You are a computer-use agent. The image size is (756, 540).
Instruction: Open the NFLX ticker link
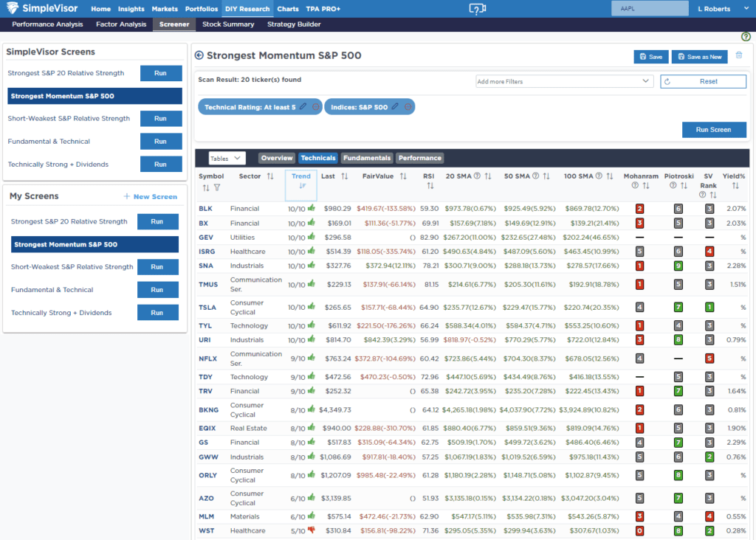[207, 359]
